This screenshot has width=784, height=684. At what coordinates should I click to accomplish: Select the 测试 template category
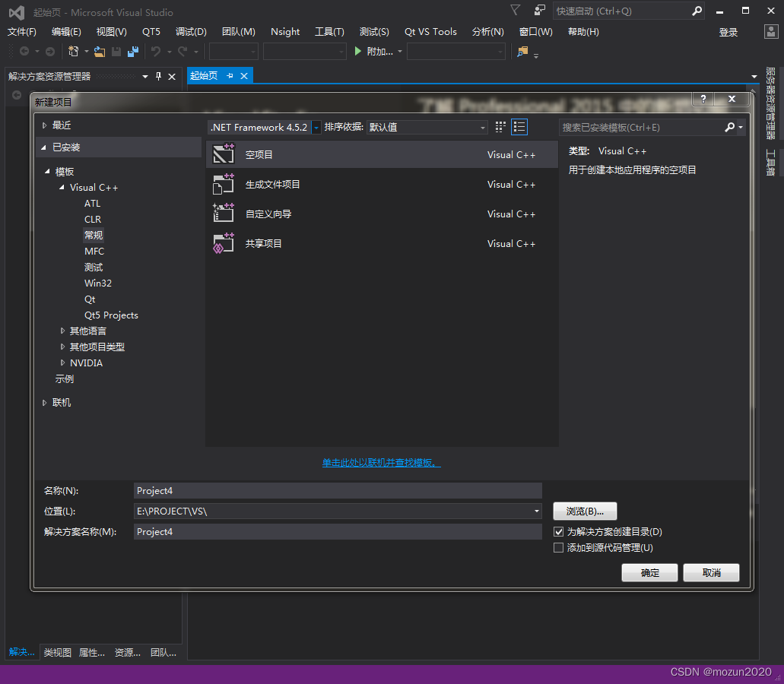coord(94,268)
